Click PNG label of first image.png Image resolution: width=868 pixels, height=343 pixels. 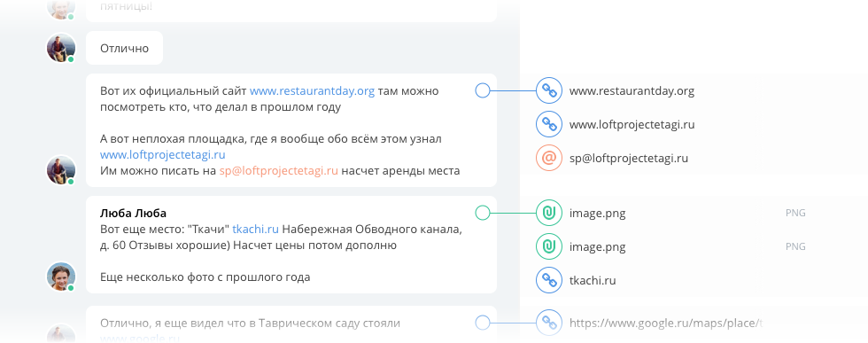click(795, 213)
